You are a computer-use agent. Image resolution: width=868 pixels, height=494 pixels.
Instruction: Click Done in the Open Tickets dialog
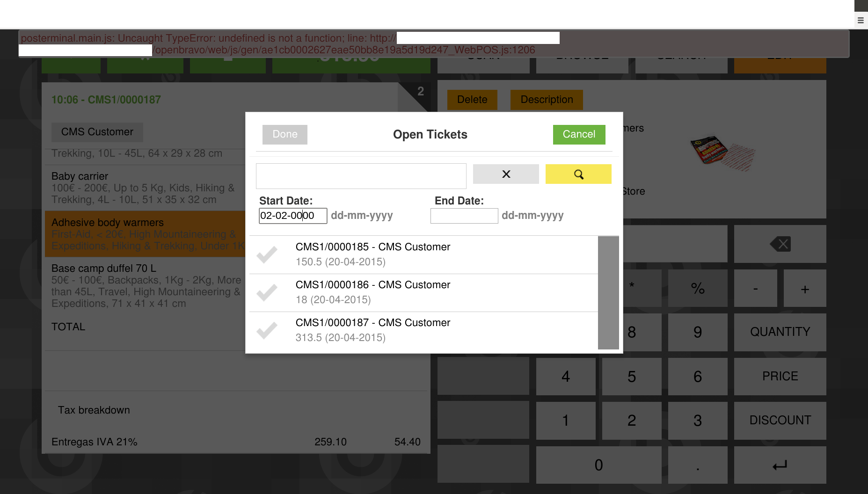pyautogui.click(x=284, y=134)
